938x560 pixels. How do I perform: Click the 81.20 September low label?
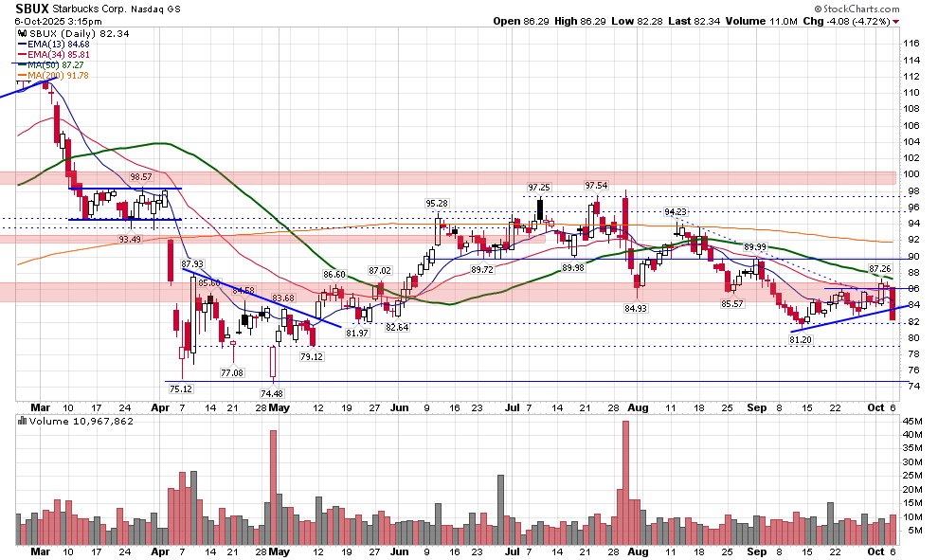(801, 339)
